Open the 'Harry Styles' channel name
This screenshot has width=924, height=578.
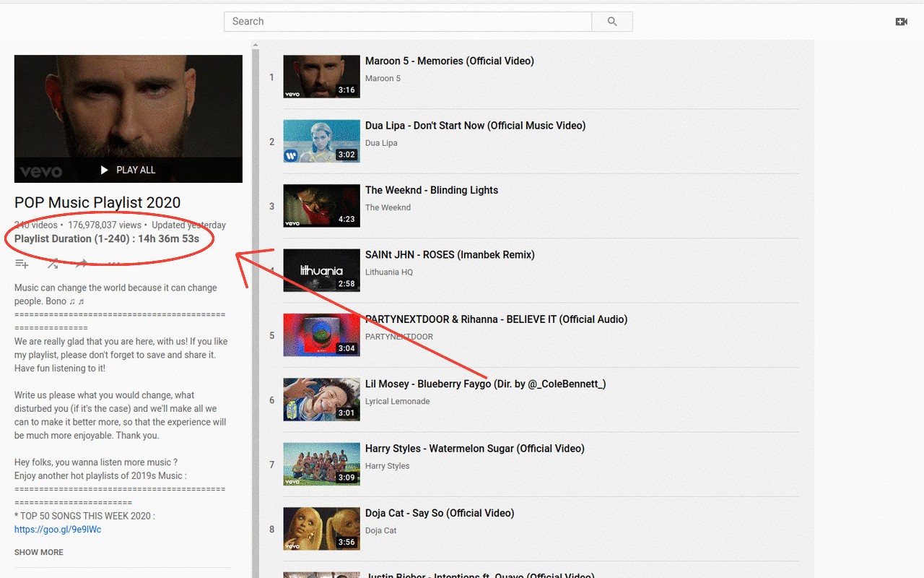coord(387,466)
